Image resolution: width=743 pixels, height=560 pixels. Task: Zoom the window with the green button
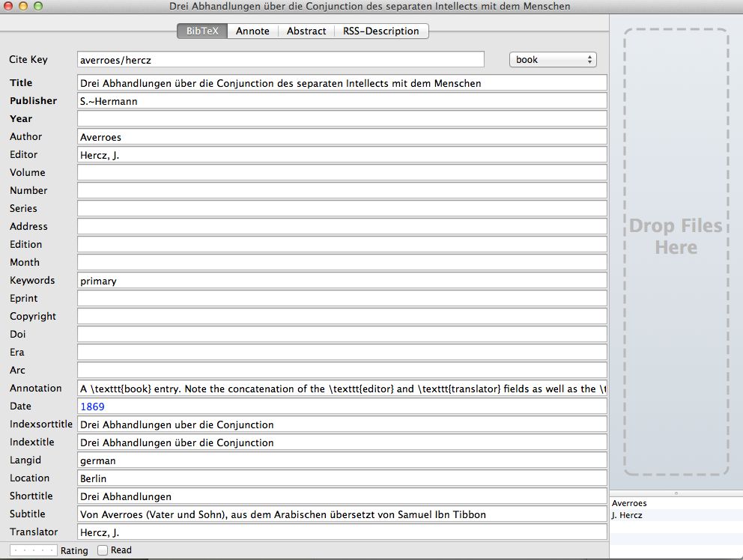[38, 6]
